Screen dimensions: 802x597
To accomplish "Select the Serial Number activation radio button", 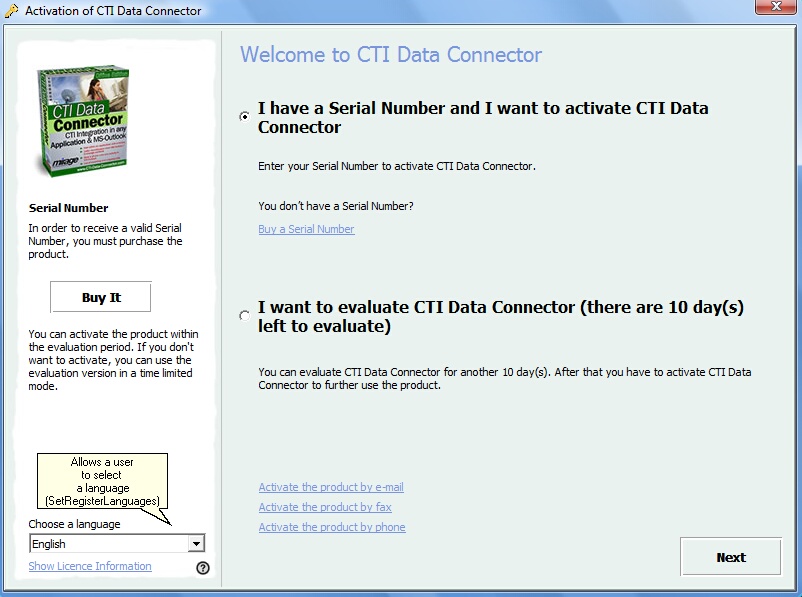I will (x=244, y=117).
